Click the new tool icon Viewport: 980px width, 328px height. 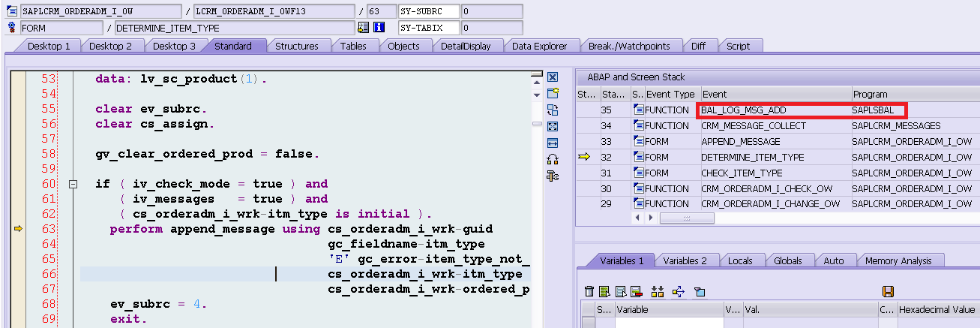pos(553,94)
